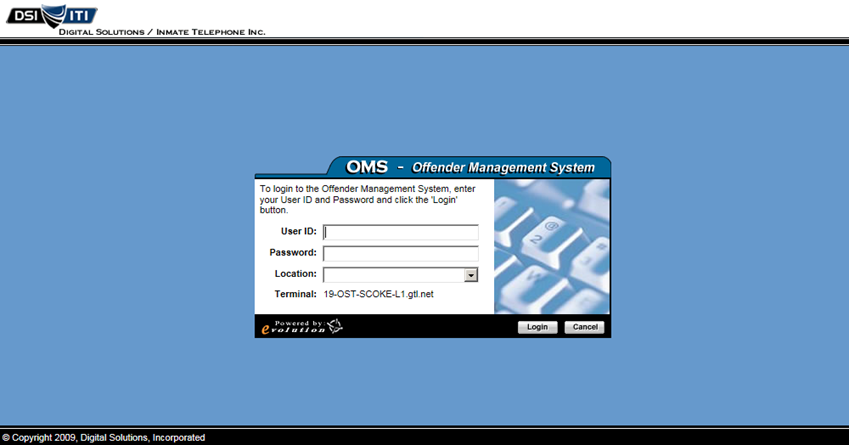Click the Password label
The image size is (849, 445).
click(293, 253)
